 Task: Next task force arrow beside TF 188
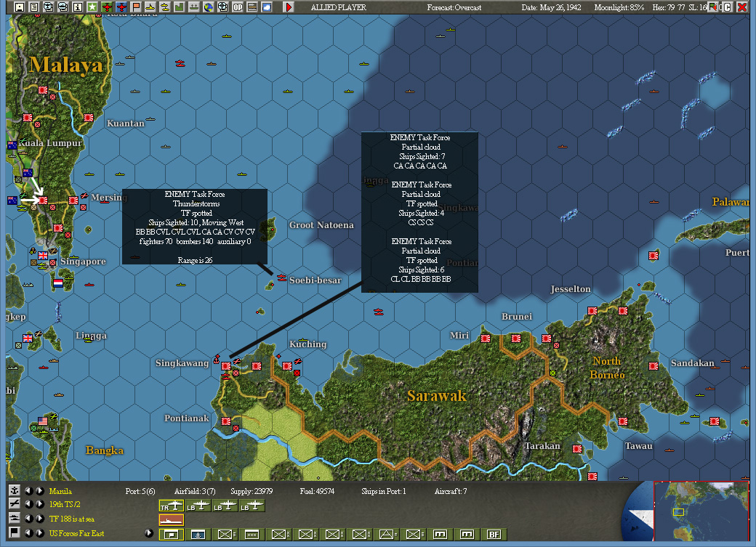[39, 519]
